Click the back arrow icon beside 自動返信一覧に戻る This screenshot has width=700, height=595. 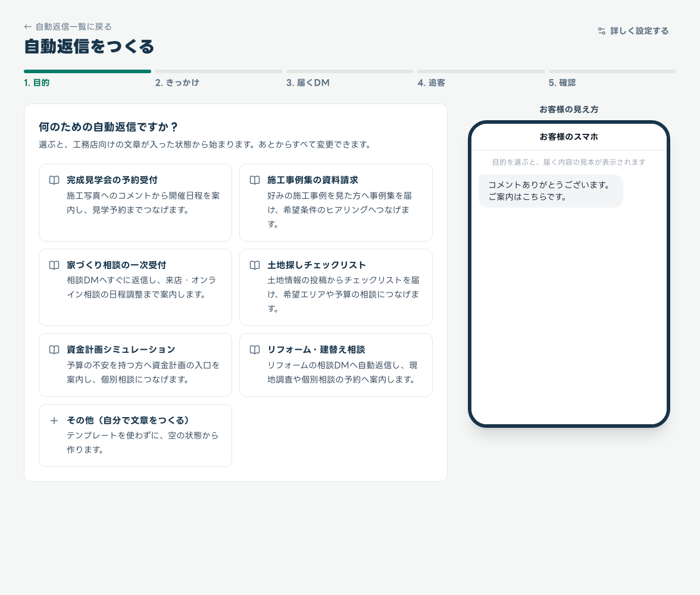(27, 27)
